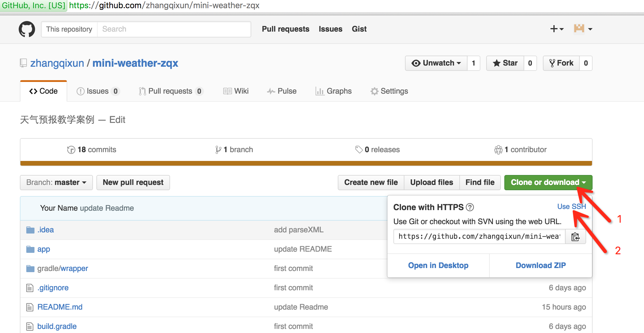Open the README.md file
The image size is (644, 333).
60,307
